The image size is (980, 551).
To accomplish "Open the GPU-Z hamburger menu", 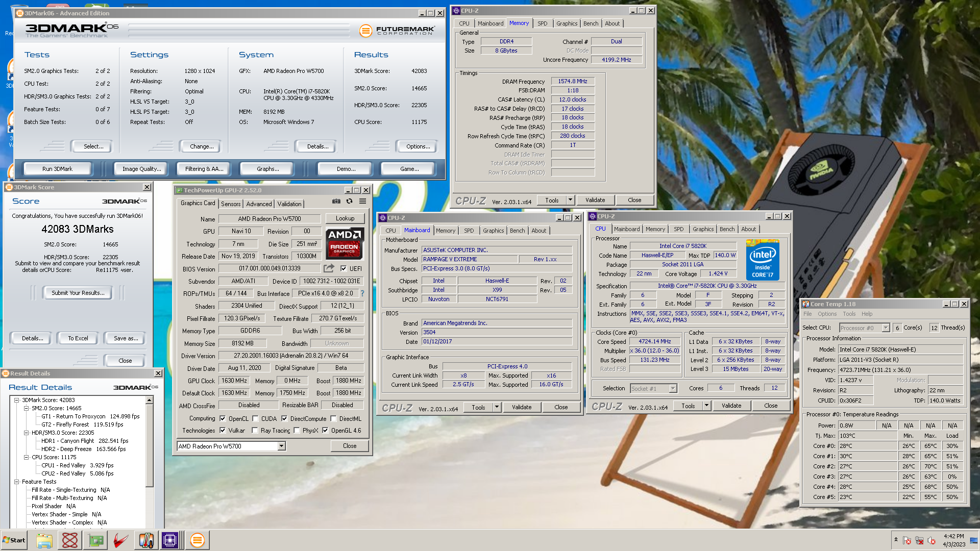I will pos(362,202).
